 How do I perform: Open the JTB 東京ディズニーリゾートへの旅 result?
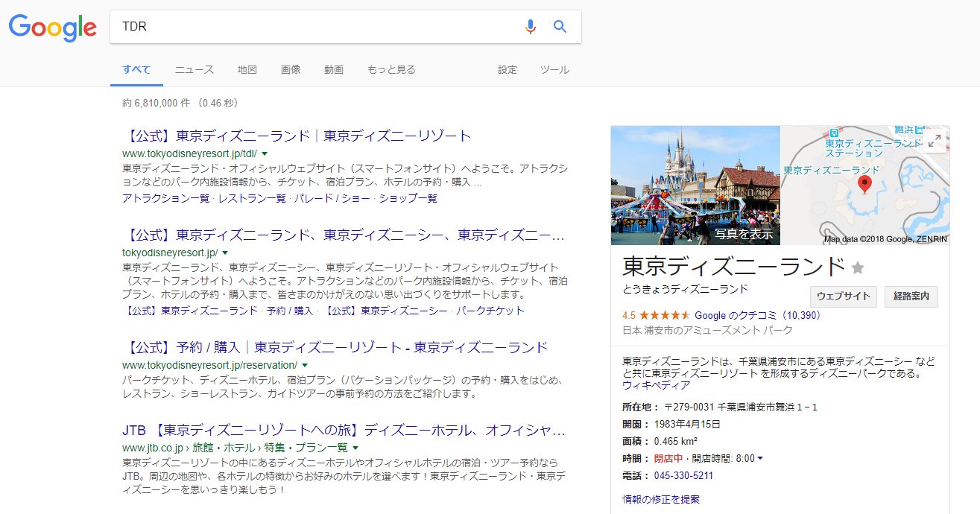(344, 430)
